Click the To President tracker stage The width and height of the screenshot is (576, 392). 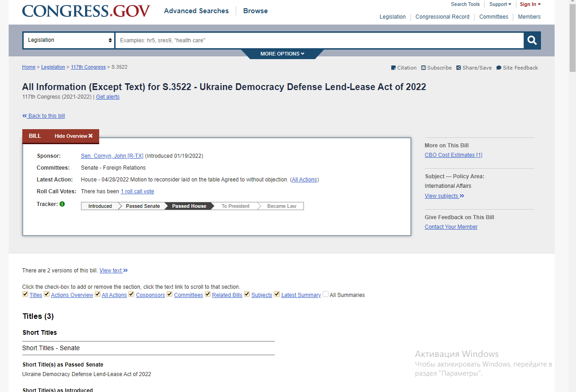pos(236,206)
